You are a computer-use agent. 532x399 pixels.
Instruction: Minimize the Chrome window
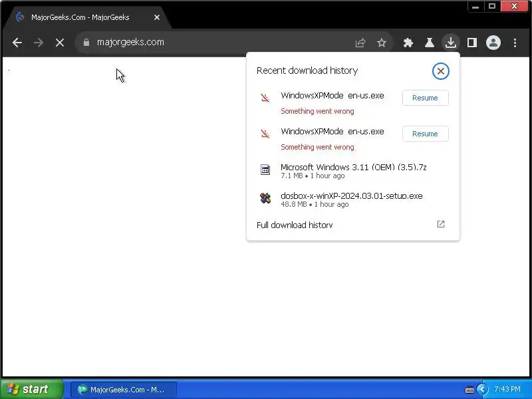[x=475, y=7]
